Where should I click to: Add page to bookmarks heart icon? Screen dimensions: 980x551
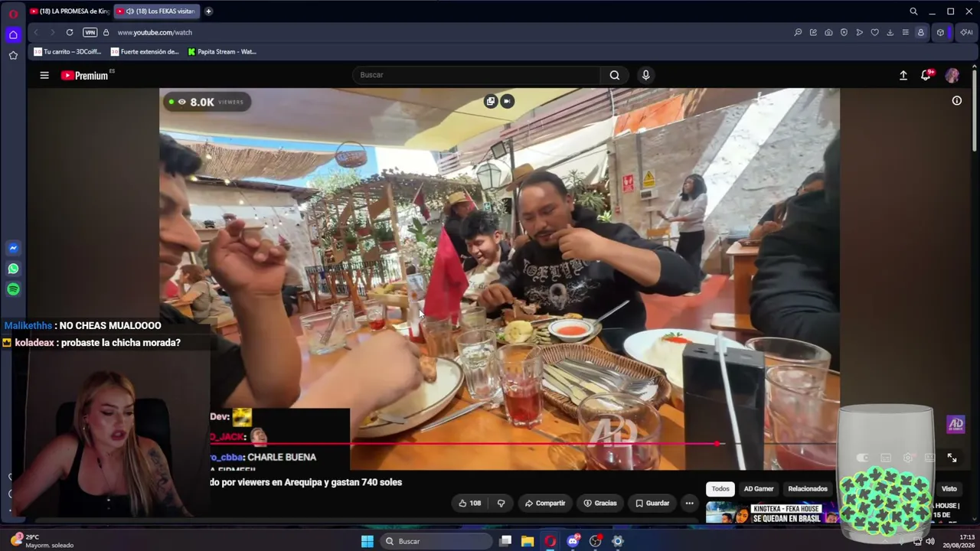(874, 32)
